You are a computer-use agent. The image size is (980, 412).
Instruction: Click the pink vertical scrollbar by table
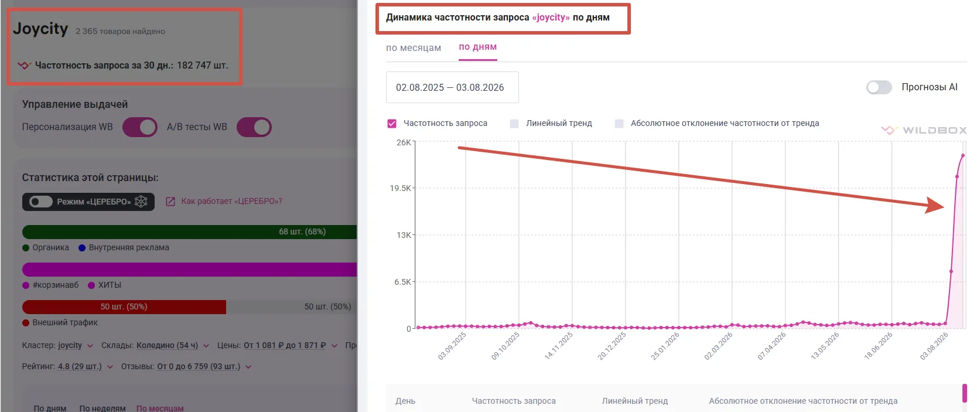(x=965, y=393)
